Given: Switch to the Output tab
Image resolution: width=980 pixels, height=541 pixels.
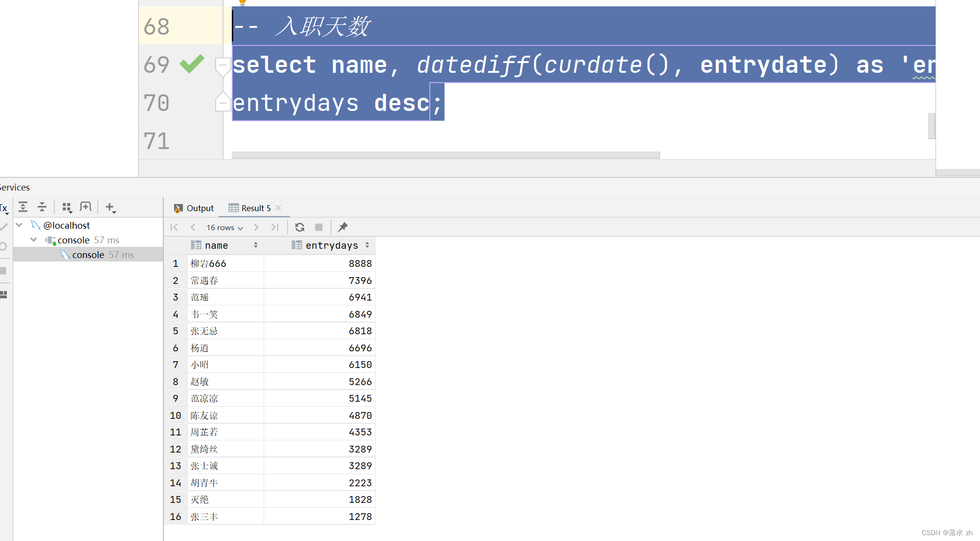Looking at the screenshot, I should 194,208.
